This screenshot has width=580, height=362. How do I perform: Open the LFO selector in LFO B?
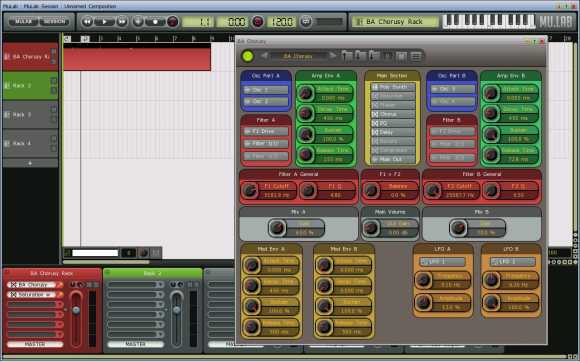(x=512, y=261)
